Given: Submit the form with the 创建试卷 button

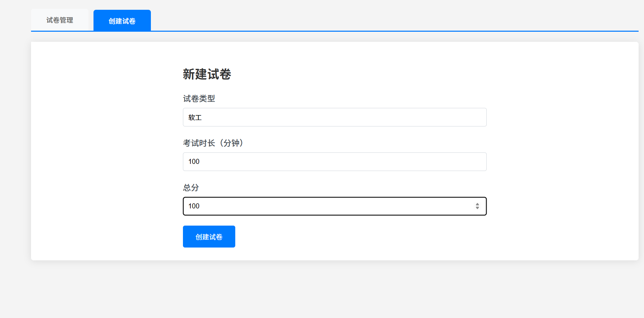Looking at the screenshot, I should pos(209,237).
